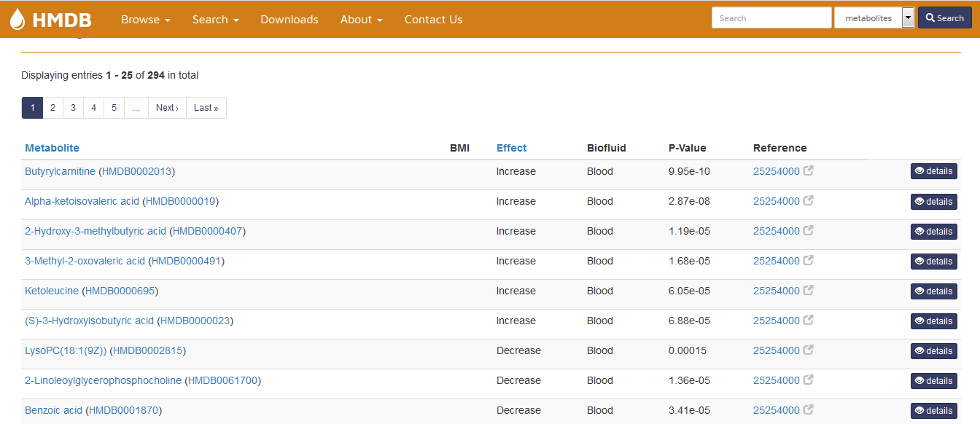Open the Contact Us page

click(433, 20)
